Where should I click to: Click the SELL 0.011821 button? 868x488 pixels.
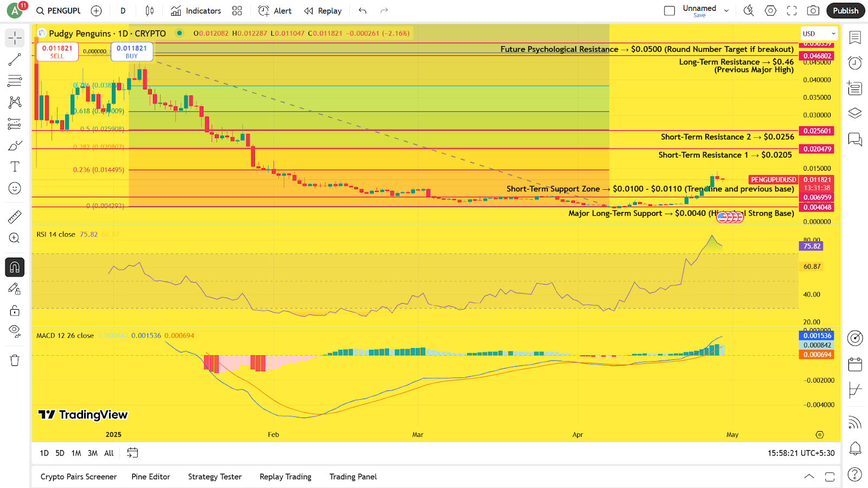[57, 52]
